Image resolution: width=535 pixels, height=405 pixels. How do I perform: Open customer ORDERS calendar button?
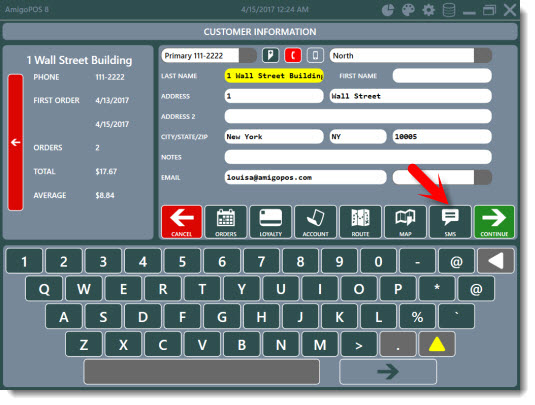[226, 222]
